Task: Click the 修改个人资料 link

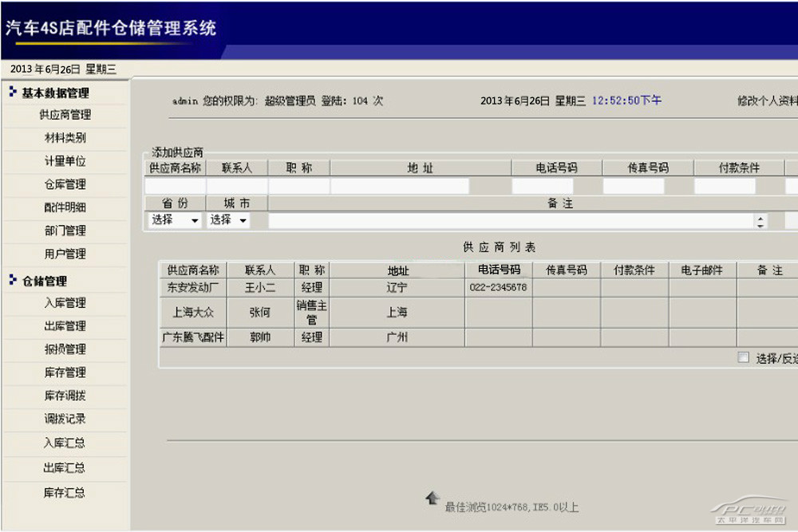Action: tap(766, 101)
